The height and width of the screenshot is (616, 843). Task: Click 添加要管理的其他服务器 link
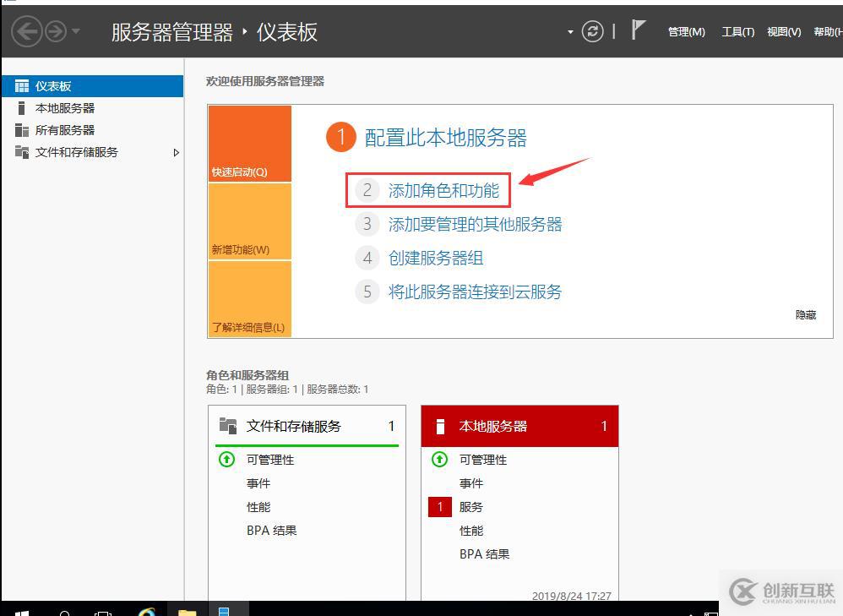coord(476,224)
